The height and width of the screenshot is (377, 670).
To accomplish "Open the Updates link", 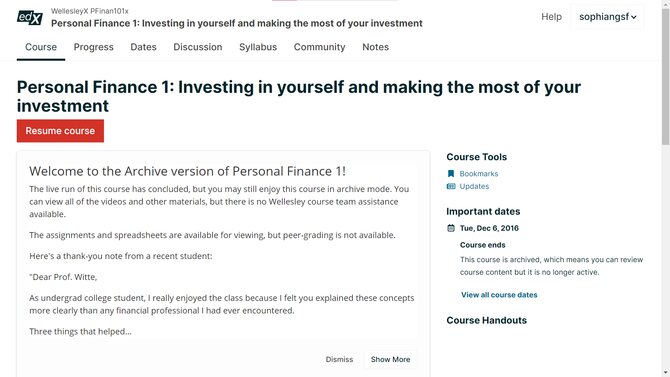I will 474,186.
